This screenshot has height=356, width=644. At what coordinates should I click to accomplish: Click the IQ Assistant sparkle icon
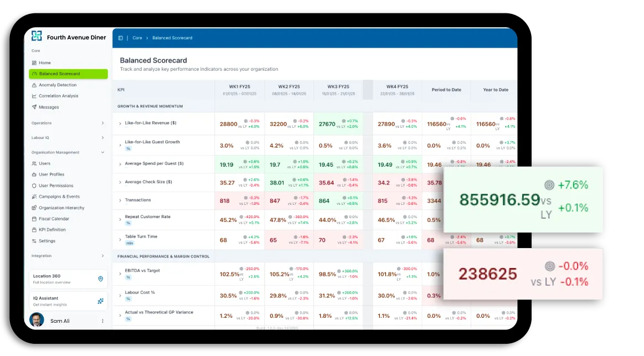tap(100, 301)
